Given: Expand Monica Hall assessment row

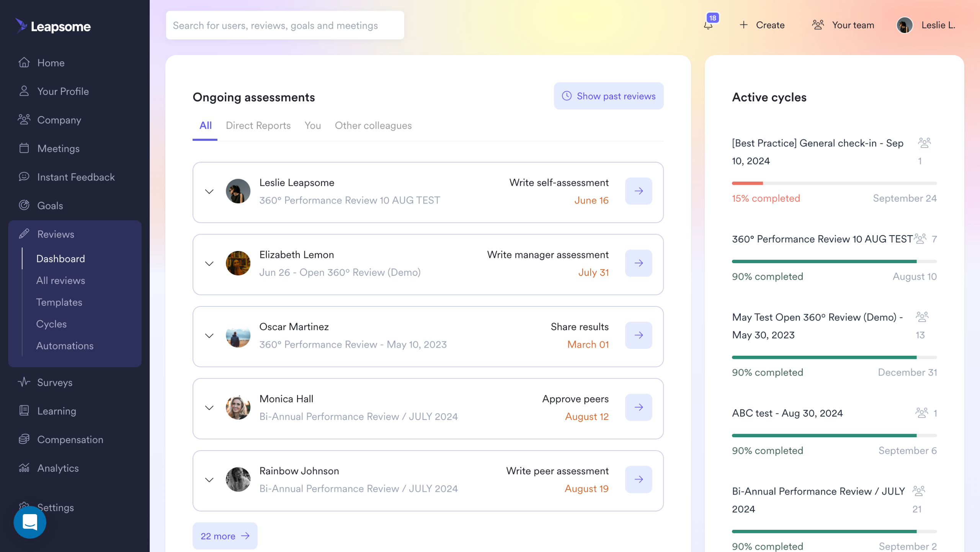Looking at the screenshot, I should 209,408.
